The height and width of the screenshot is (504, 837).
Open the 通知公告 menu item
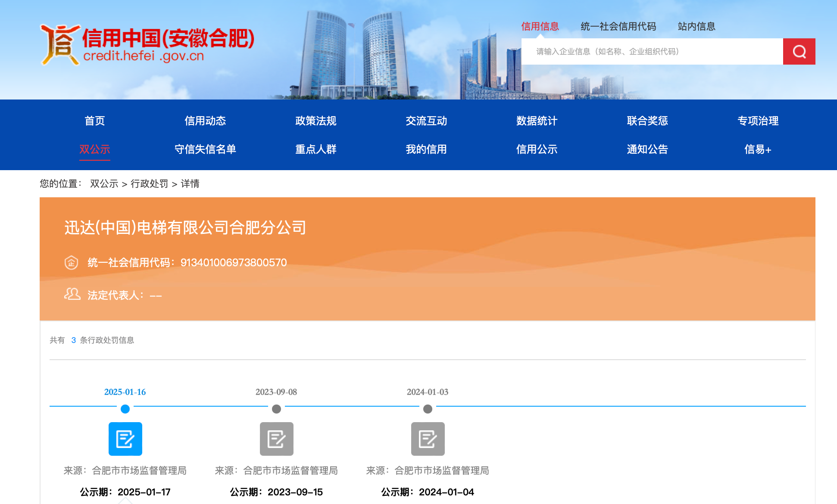click(647, 149)
